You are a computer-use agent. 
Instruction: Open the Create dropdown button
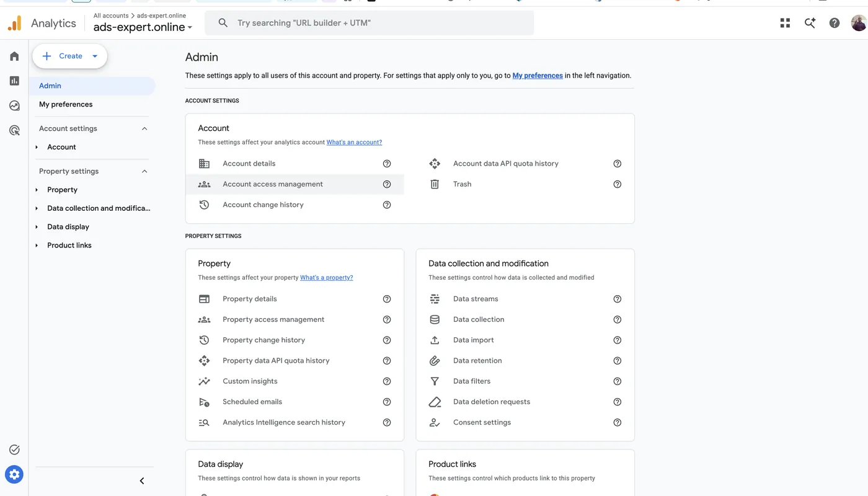[70, 56]
